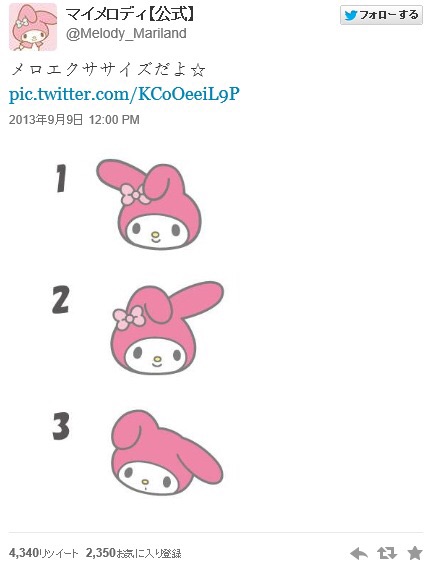The image size is (430, 565).
Task: Click the favorite star icon
Action: (415, 553)
